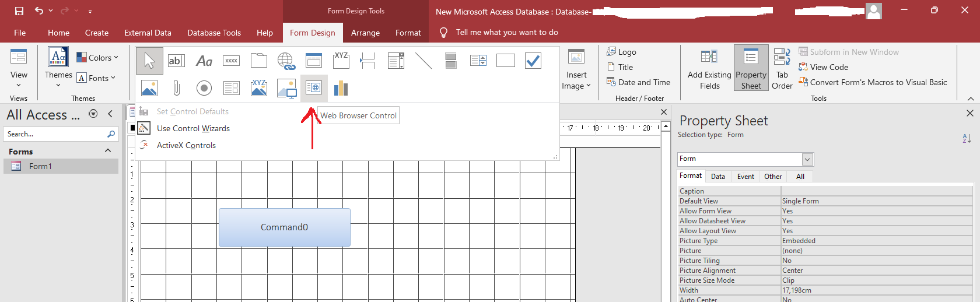
Task: Select the Web Browser Control tool
Action: tap(314, 88)
